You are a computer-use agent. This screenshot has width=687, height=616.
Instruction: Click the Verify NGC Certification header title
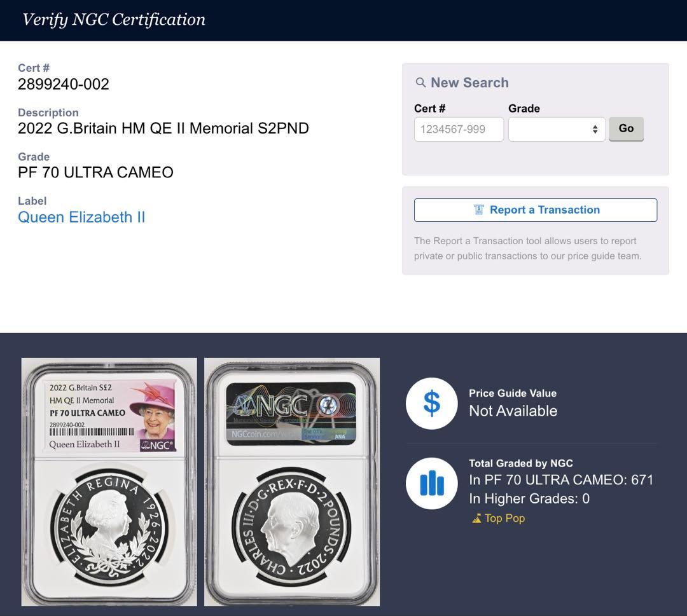114,20
